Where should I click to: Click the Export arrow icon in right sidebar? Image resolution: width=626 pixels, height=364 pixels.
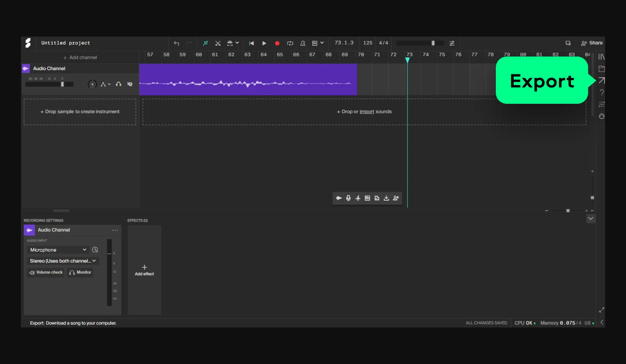click(x=601, y=81)
